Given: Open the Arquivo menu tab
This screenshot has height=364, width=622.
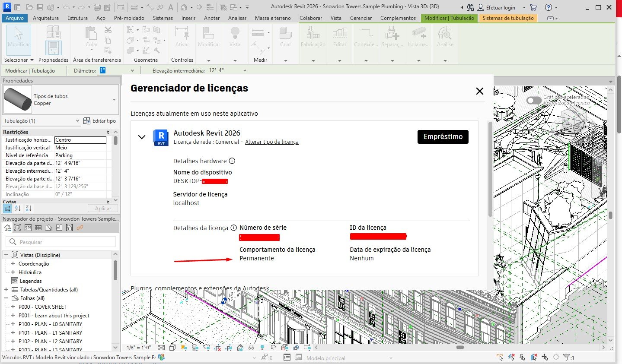Looking at the screenshot, I should tap(15, 18).
